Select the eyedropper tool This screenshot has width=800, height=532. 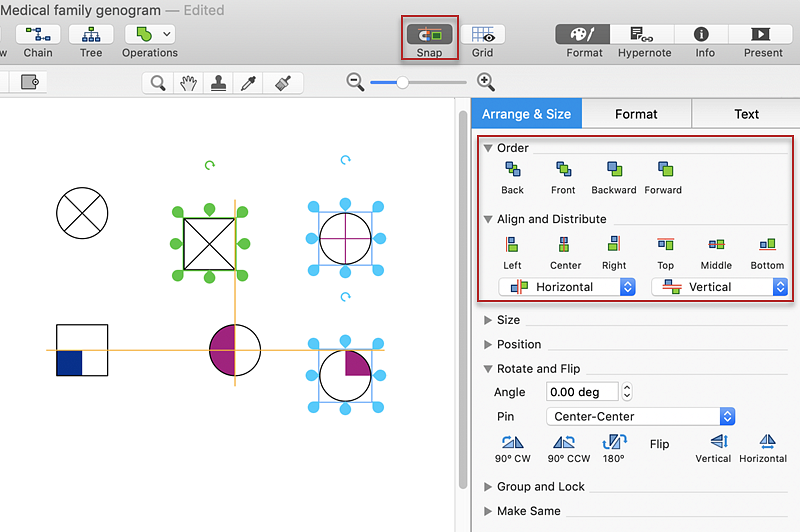(x=248, y=83)
